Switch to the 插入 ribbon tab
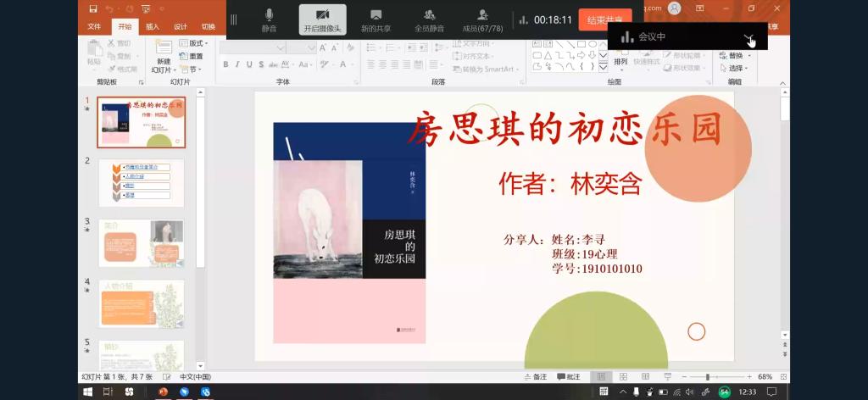The image size is (868, 400). [x=153, y=26]
